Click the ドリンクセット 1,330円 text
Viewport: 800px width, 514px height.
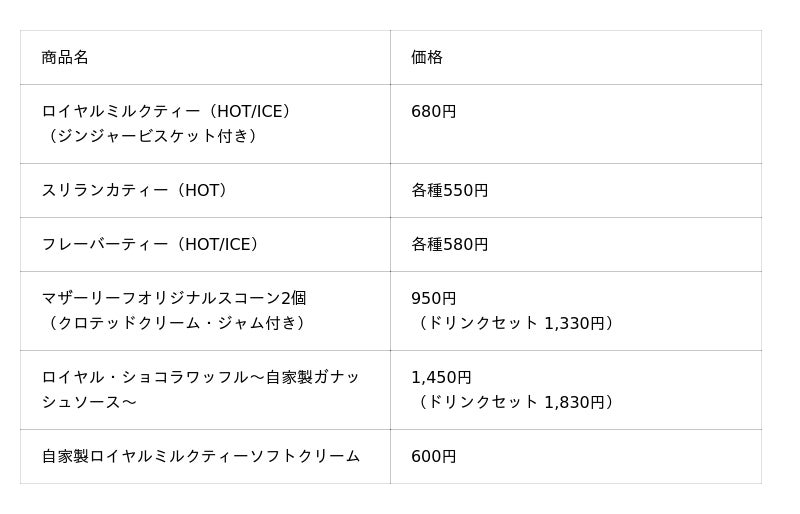click(515, 323)
